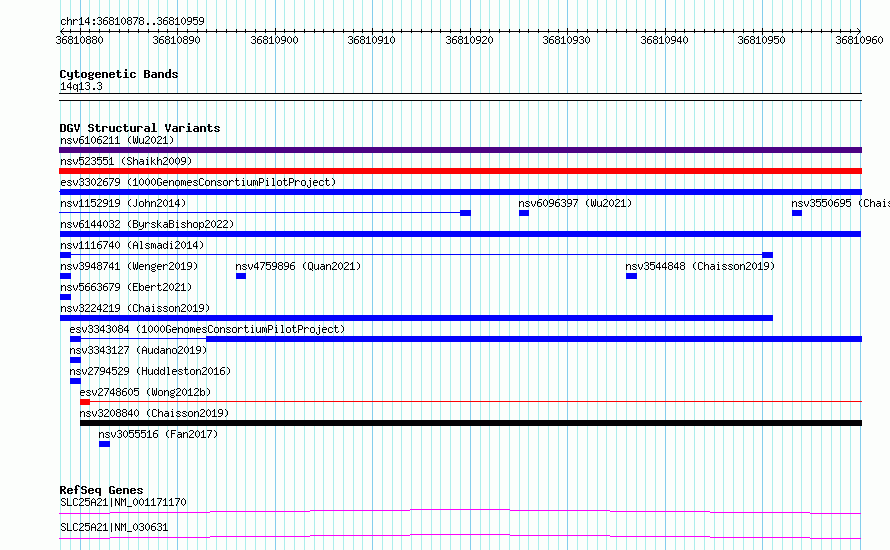890x550 pixels.
Task: Click ruler position 36810920
Action: [x=469, y=40]
